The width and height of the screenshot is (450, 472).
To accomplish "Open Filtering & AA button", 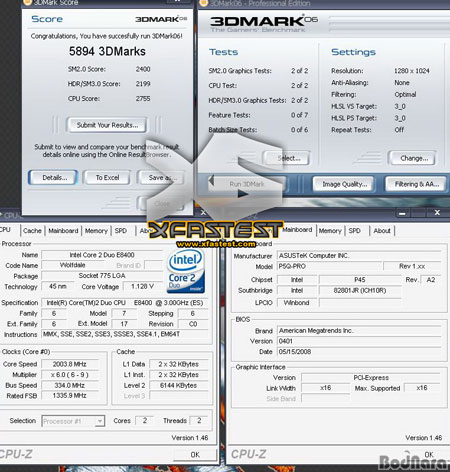I will (x=416, y=184).
